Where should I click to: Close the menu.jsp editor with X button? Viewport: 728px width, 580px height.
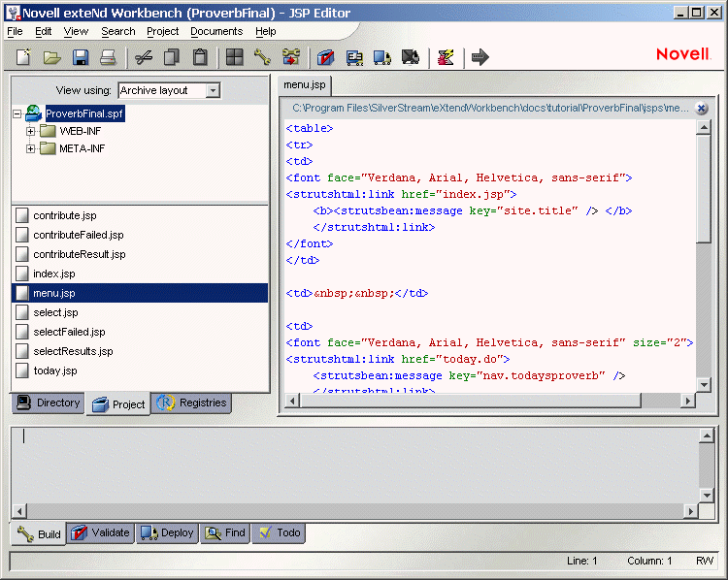click(701, 109)
